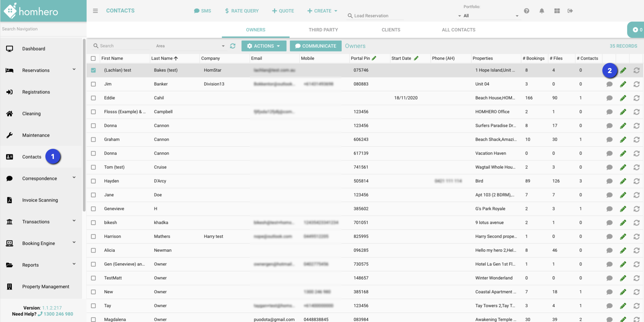This screenshot has height=322, width=644.
Task: Click the sync icon on Hayden D'Arcy row
Action: pyautogui.click(x=637, y=181)
